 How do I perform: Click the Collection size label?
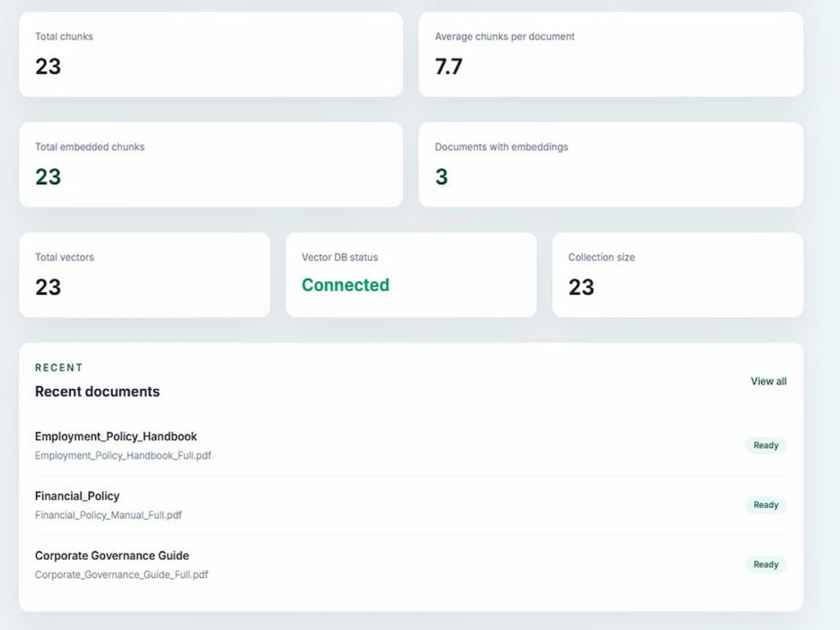[x=601, y=257]
